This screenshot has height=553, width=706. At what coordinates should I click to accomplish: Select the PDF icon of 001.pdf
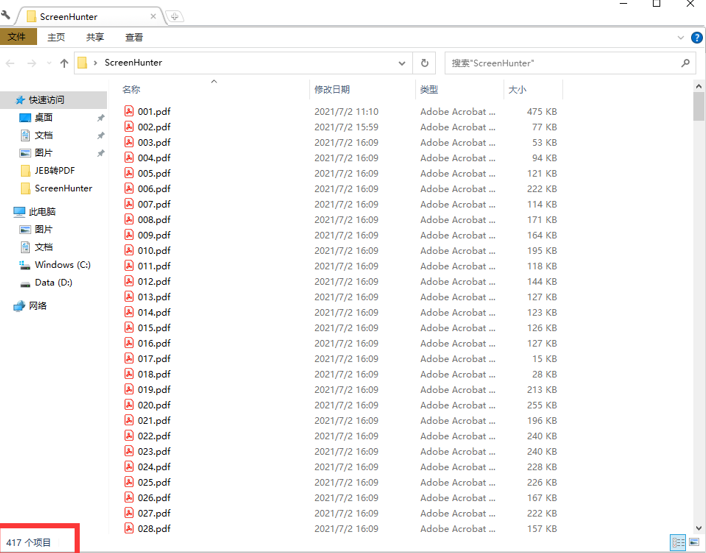tap(129, 111)
